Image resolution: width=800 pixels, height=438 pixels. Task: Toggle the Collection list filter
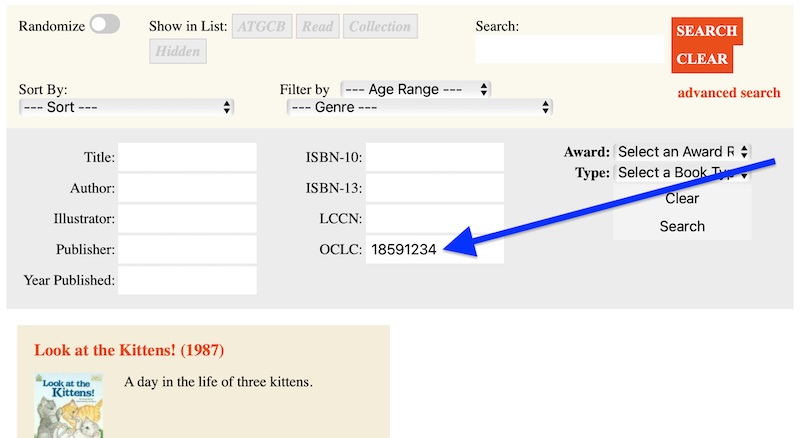coord(379,26)
